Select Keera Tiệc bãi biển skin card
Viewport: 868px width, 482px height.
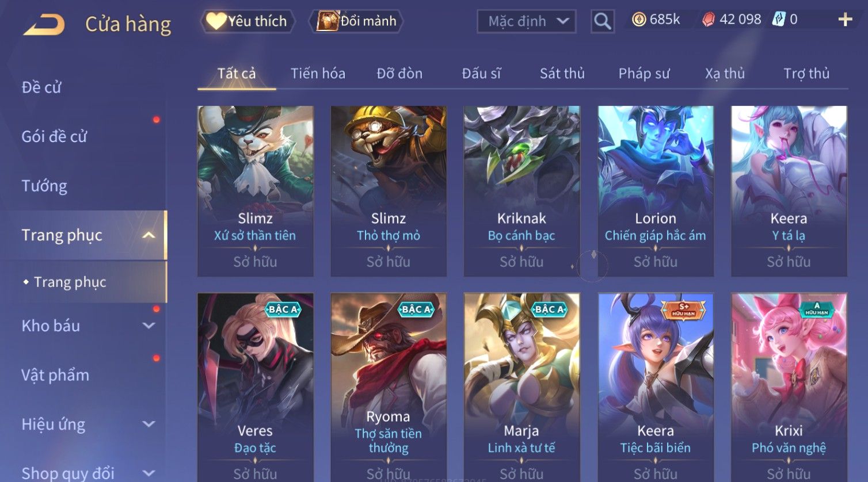tap(655, 388)
